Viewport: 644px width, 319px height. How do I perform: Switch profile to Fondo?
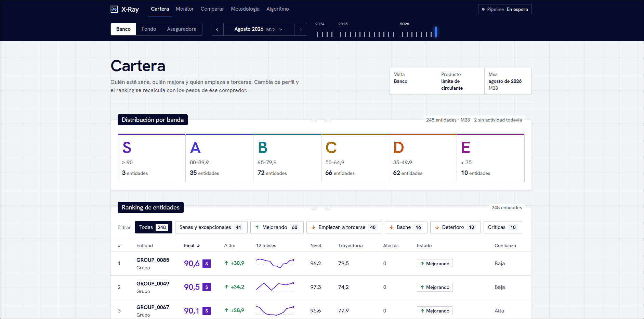[149, 29]
